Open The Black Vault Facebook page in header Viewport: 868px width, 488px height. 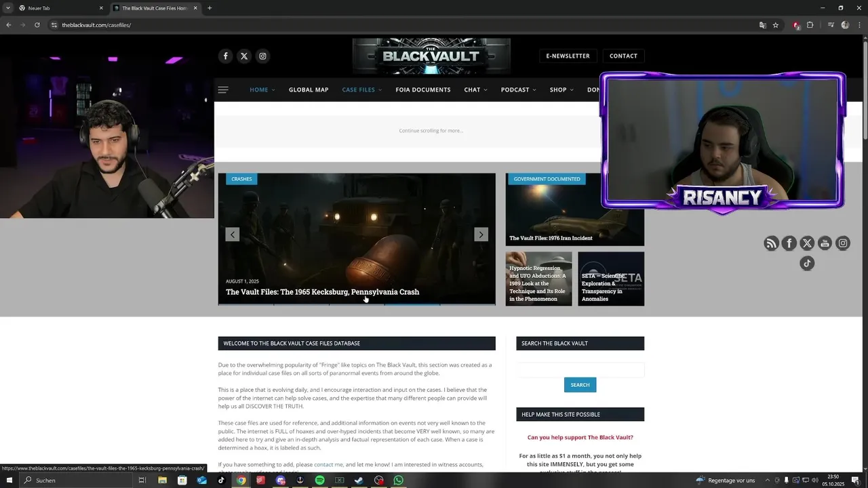[x=226, y=56]
